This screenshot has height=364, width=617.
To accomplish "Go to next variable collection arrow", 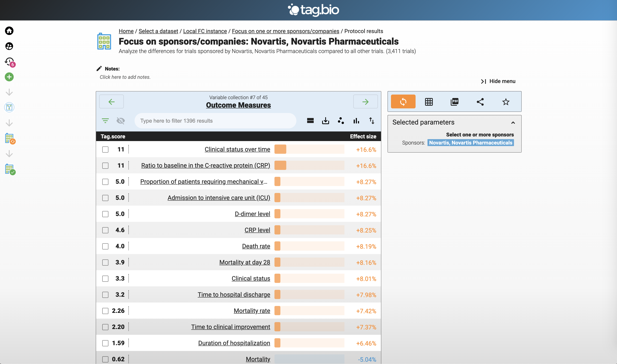I will 365,101.
